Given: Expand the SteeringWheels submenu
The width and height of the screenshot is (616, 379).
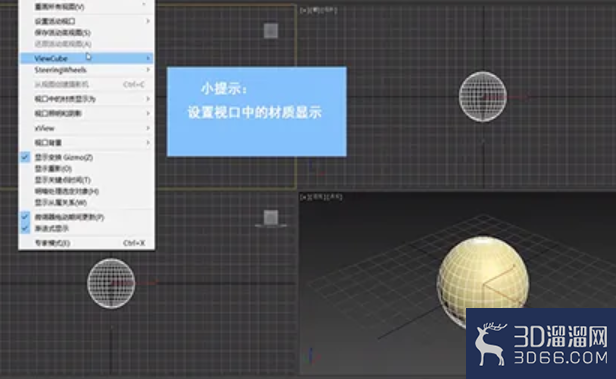Looking at the screenshot, I should pos(86,70).
